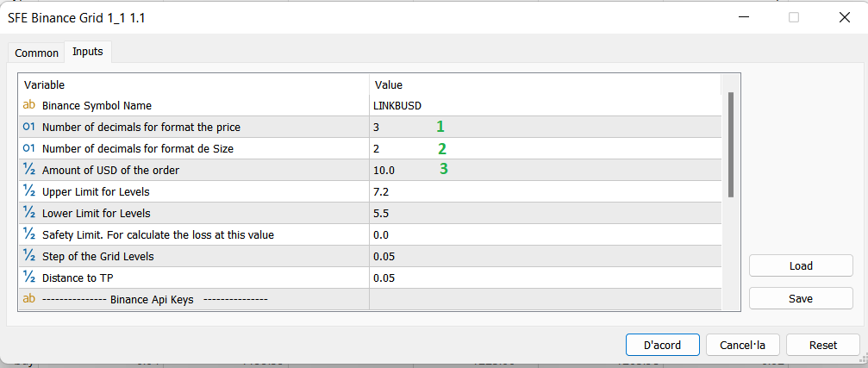The width and height of the screenshot is (868, 368).
Task: Click the double icon beside Distance to TP
Action: tap(28, 278)
